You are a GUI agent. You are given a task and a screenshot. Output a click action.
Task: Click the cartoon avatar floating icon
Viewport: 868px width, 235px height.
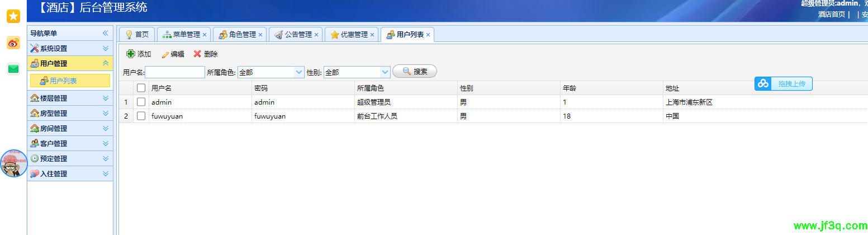[x=14, y=163]
